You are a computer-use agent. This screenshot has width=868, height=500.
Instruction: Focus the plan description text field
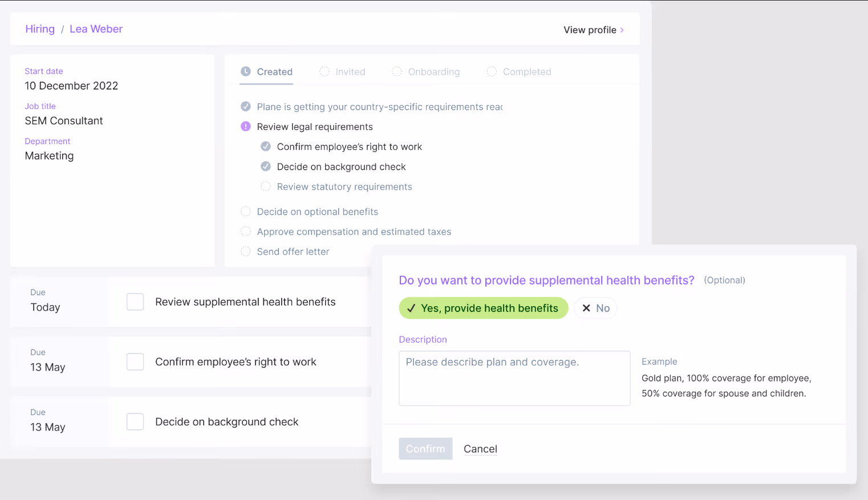(x=514, y=378)
